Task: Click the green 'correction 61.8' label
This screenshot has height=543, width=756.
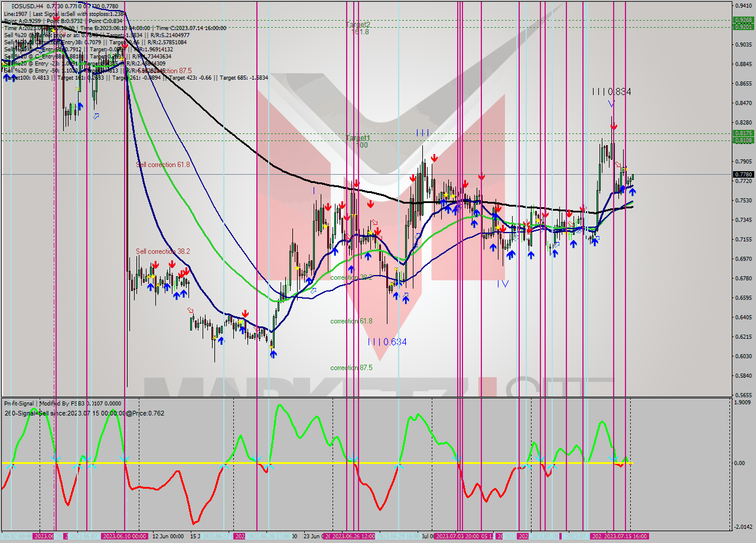Action: coord(351,321)
